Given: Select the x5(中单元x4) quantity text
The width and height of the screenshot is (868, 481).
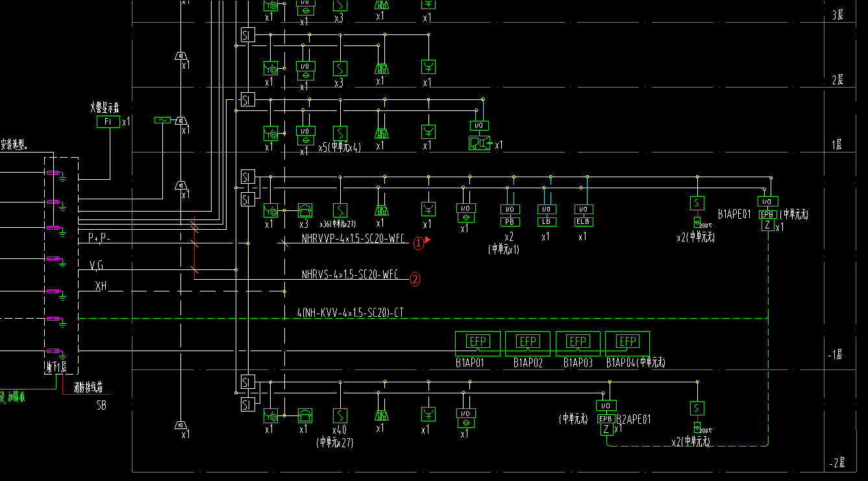Looking at the screenshot, I should pos(340,147).
